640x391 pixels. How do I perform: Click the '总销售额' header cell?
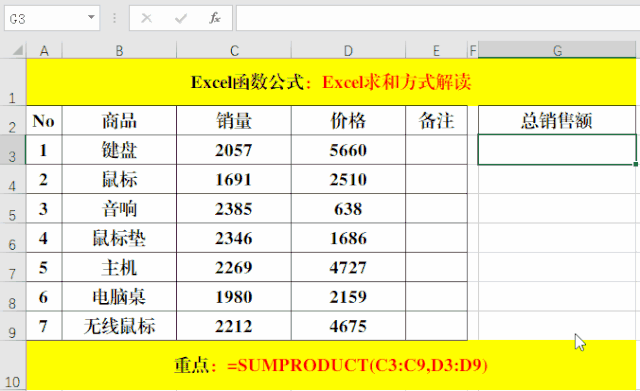tap(557, 120)
